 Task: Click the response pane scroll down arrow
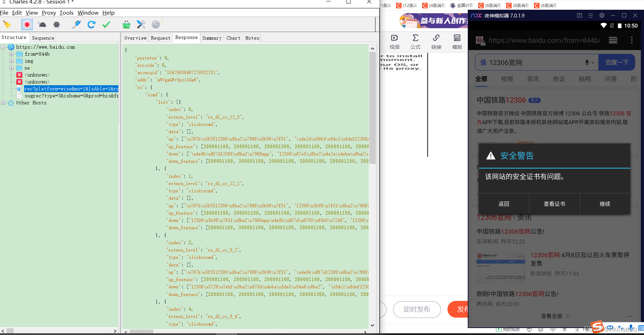pos(372,325)
